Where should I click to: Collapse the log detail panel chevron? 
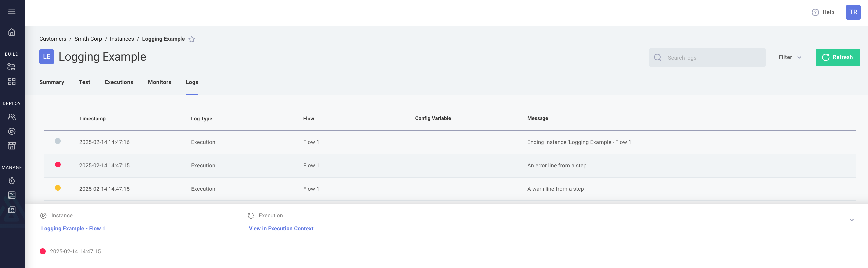(851, 220)
